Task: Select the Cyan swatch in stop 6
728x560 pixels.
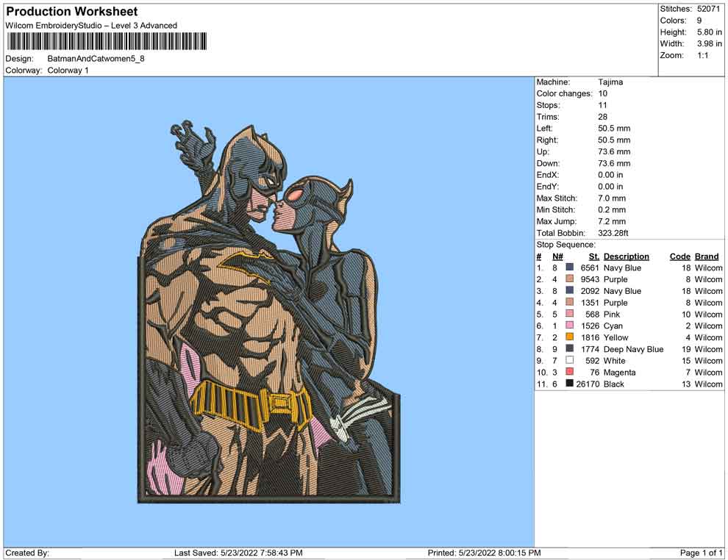Action: point(569,326)
